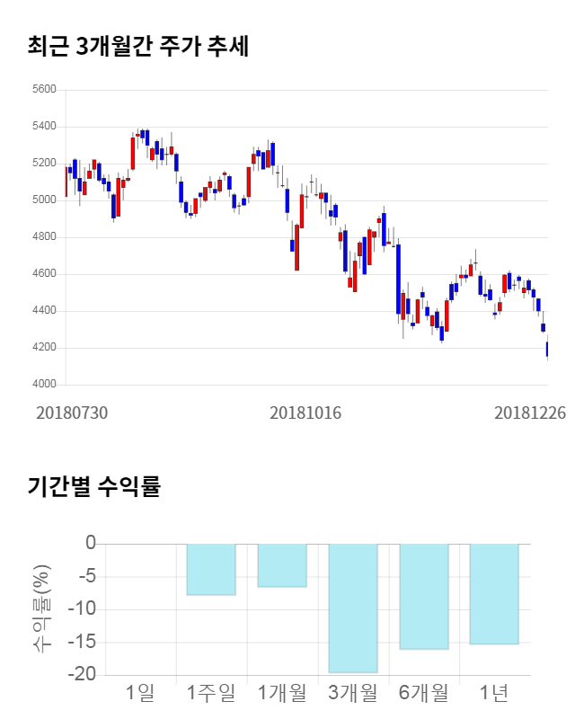Select the 1개월 return bar
575x728 pixels.
[x=282, y=565]
